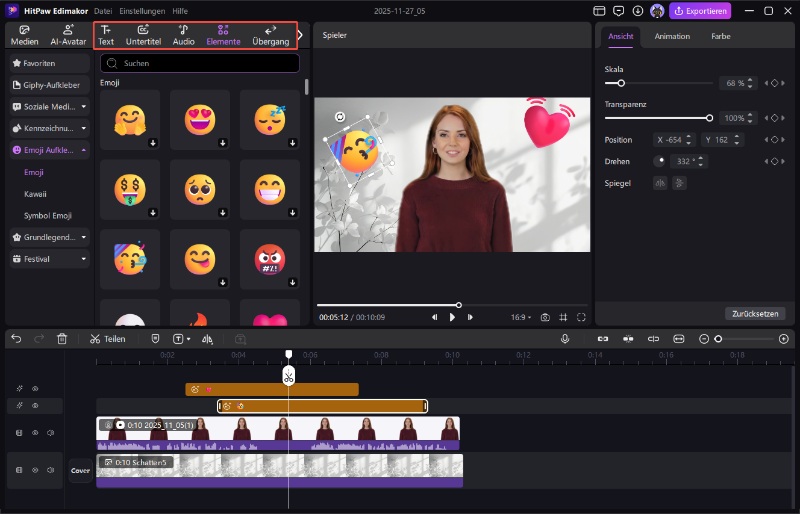Enter fullscreen preview mode
800x514 pixels.
click(x=582, y=317)
